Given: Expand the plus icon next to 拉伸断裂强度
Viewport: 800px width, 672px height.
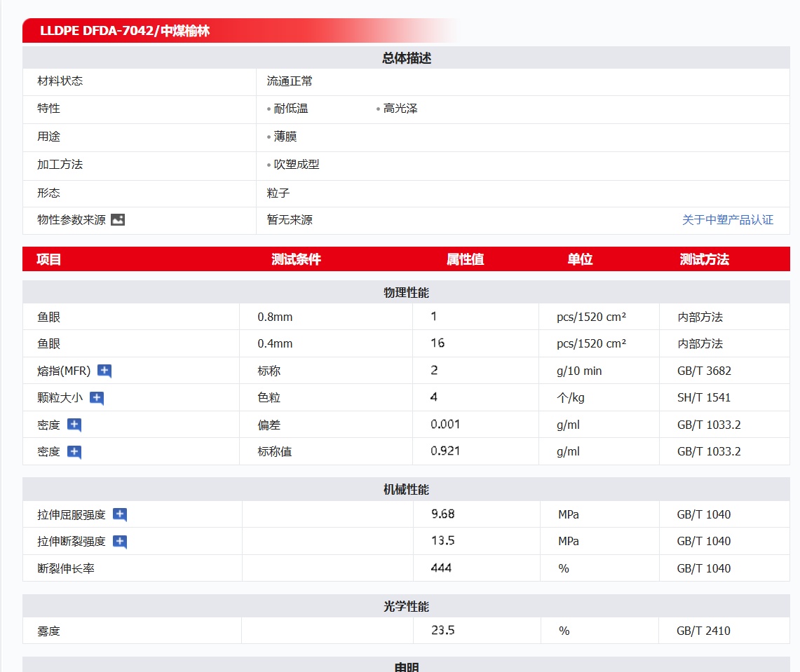Looking at the screenshot, I should [120, 542].
